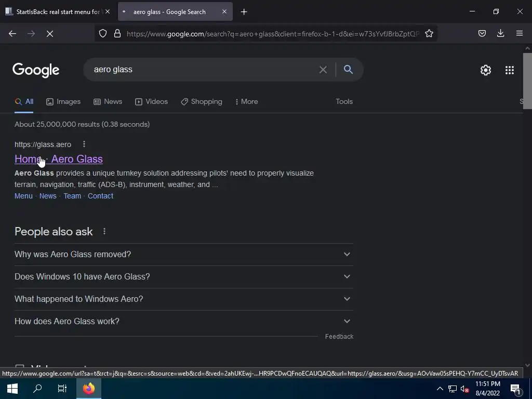This screenshot has width=532, height=399.
Task: Expand 'Why was Aero Glass removed?'
Action: 184,255
